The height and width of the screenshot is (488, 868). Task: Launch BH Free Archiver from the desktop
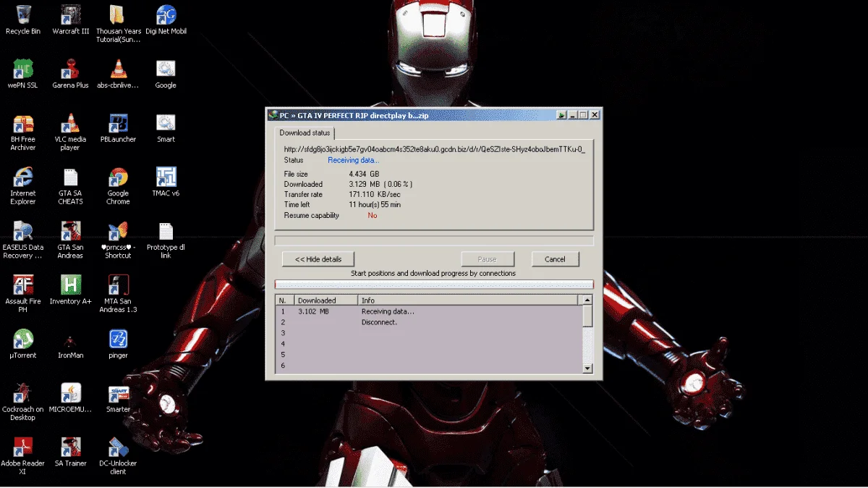[x=23, y=132]
